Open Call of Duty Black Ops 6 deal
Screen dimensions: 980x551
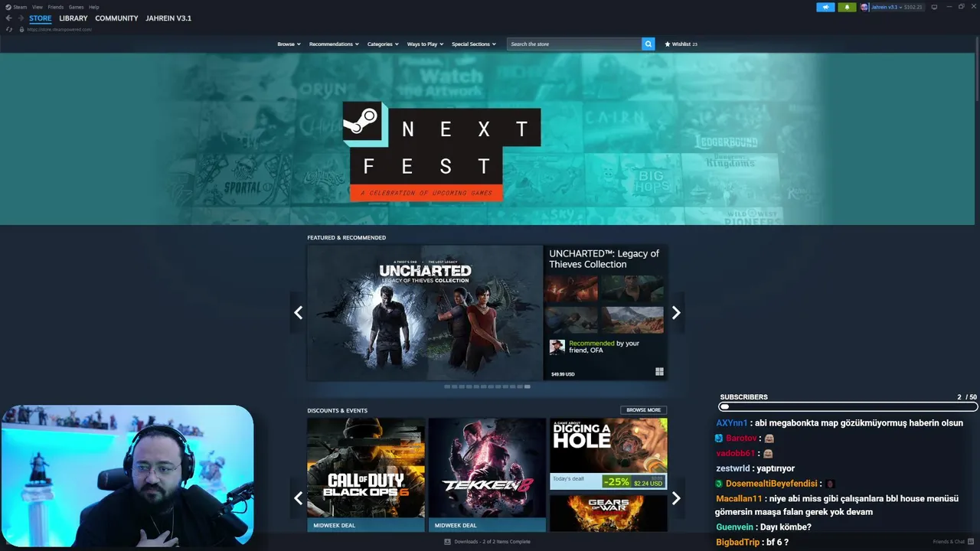point(366,474)
